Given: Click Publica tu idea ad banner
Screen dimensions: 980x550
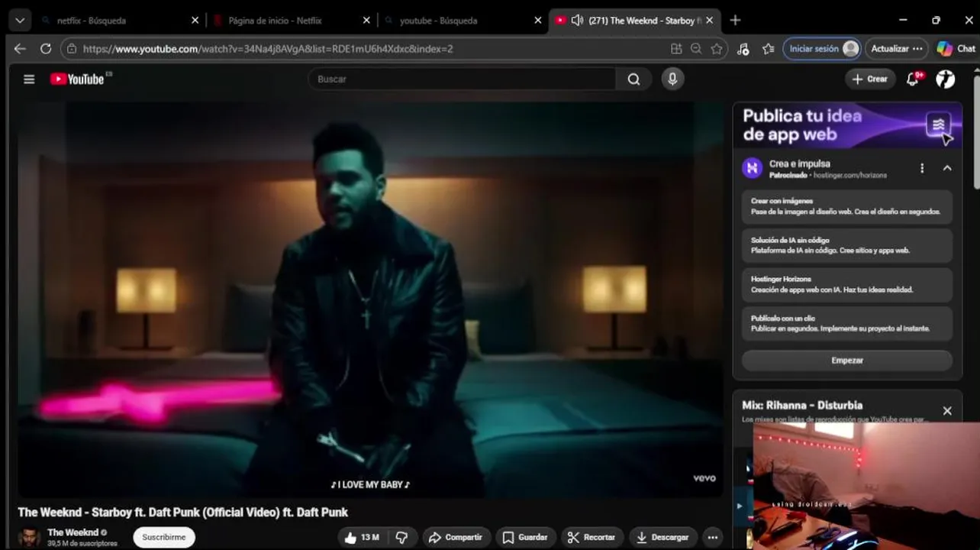Looking at the screenshot, I should click(x=847, y=125).
